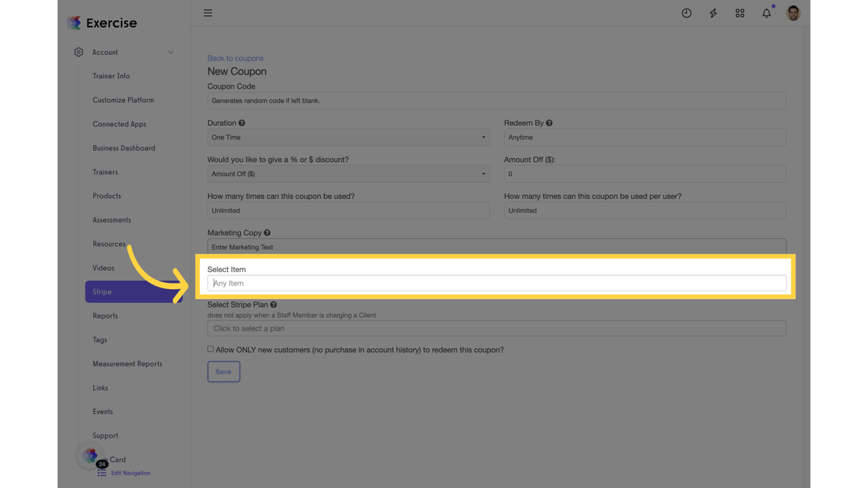Image resolution: width=868 pixels, height=488 pixels.
Task: Open Measurement Reports from the sidebar
Action: tap(127, 363)
